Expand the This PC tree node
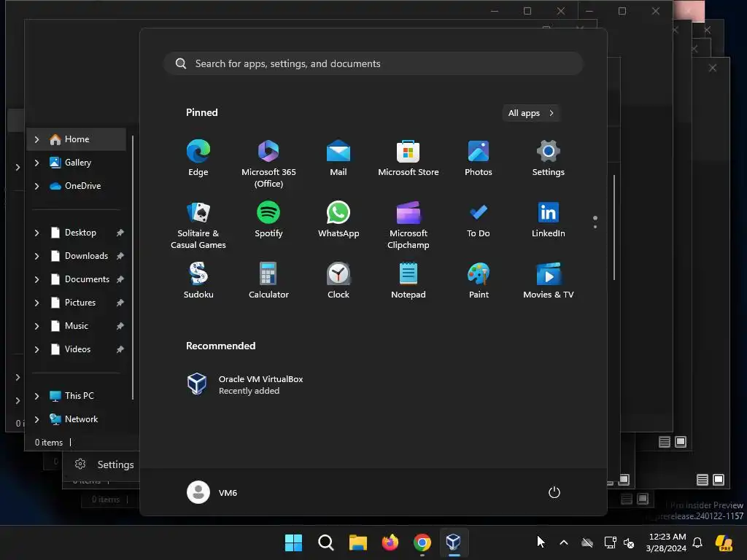747x560 pixels. [36, 396]
